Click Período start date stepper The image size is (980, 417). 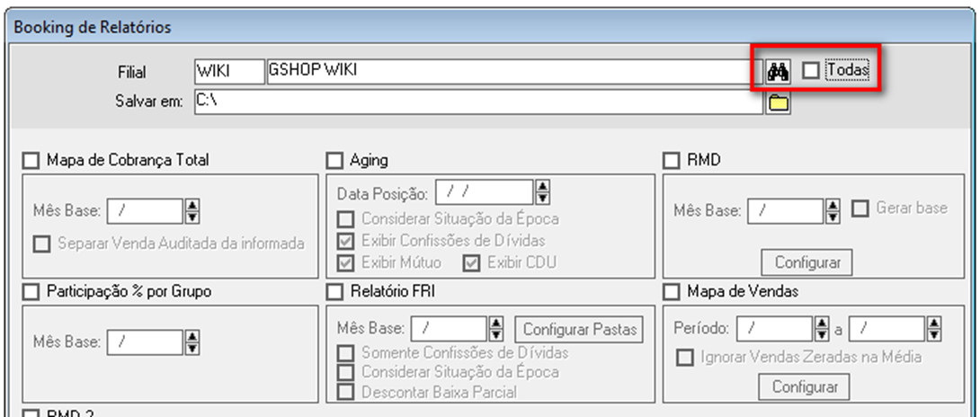pos(823,329)
